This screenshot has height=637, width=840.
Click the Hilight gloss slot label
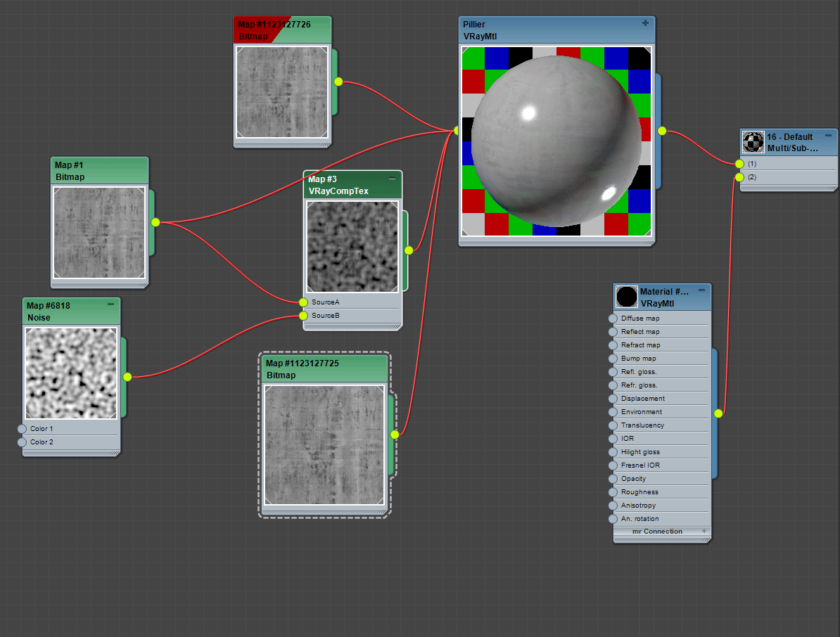pos(640,452)
